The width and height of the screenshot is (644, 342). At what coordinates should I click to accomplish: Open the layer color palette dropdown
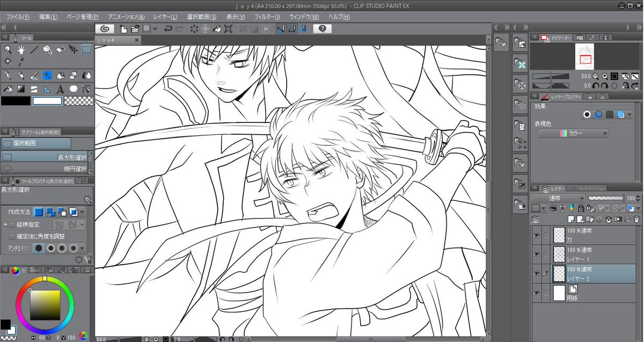click(x=539, y=208)
